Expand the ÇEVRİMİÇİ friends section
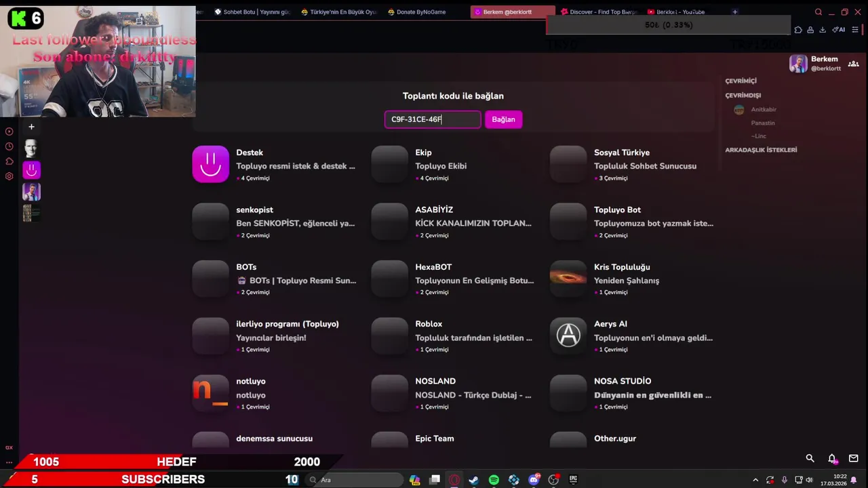 click(741, 81)
